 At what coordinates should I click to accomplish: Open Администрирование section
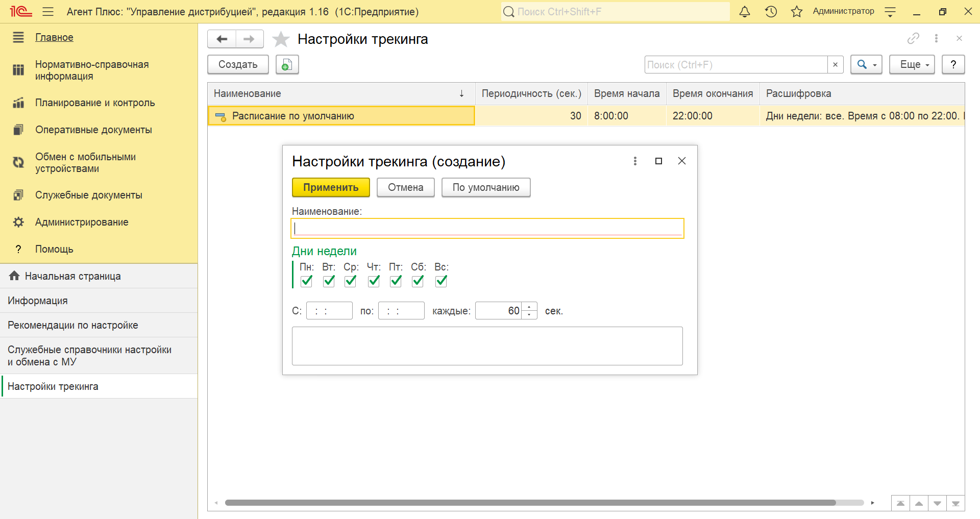(x=82, y=222)
